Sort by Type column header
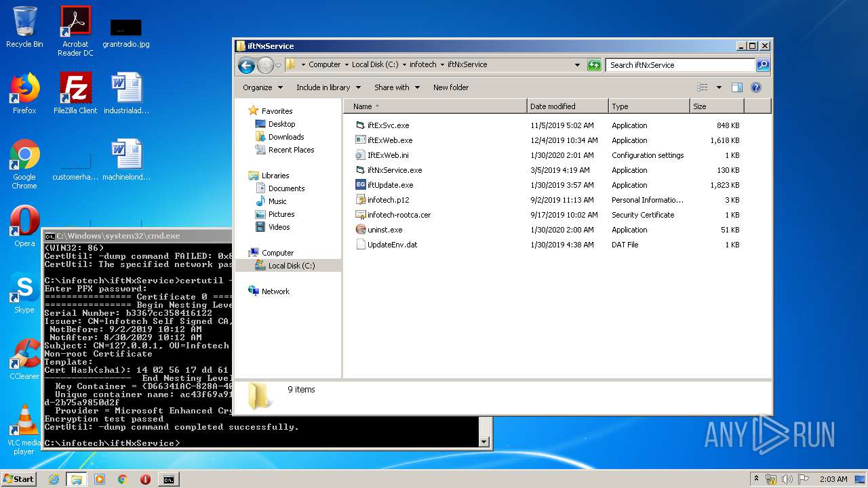The image size is (868, 488). point(649,106)
